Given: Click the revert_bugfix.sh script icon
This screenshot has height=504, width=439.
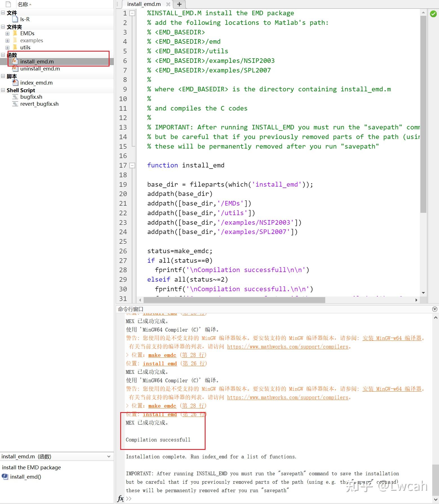Looking at the screenshot, I should click(x=15, y=104).
